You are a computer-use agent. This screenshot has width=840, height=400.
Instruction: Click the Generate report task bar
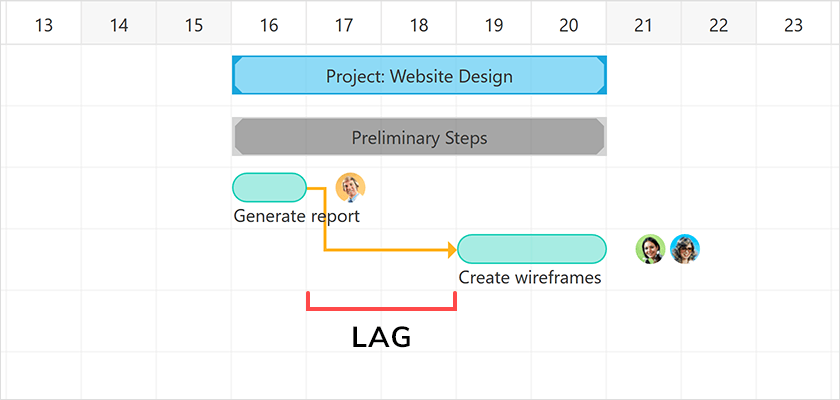click(269, 187)
